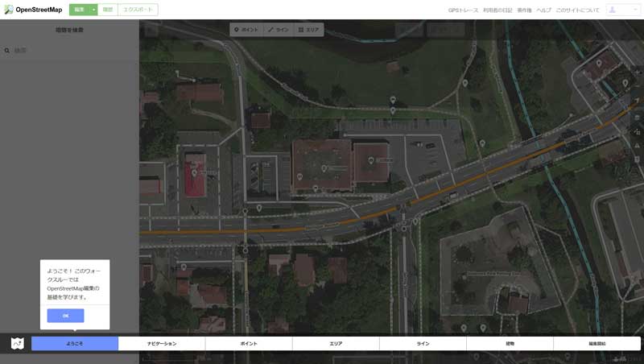Click the 編集開始 button in bottom bar
644x364 pixels.
(597, 343)
